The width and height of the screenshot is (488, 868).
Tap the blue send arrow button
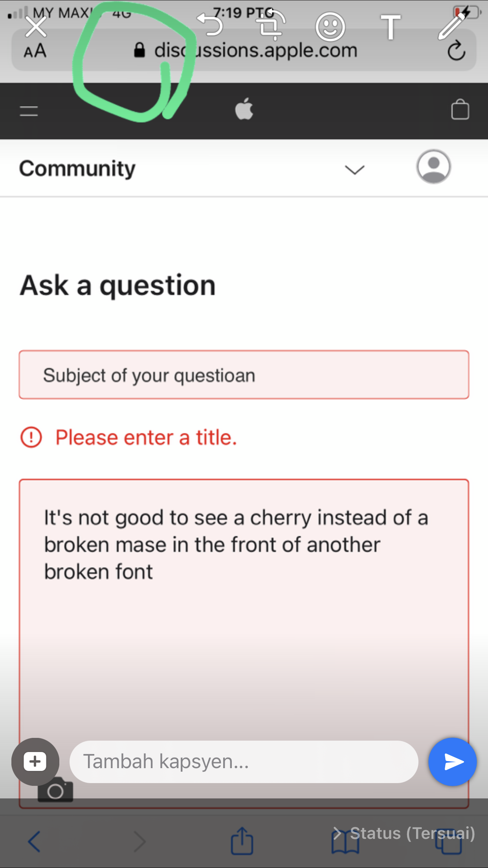click(x=453, y=762)
